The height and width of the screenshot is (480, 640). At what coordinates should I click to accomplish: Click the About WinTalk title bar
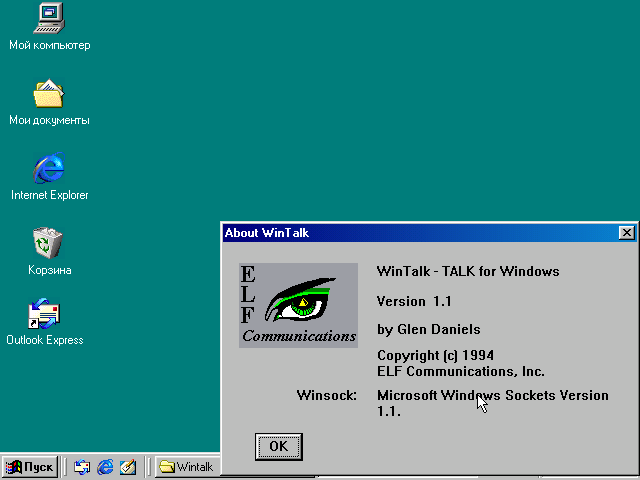400,233
